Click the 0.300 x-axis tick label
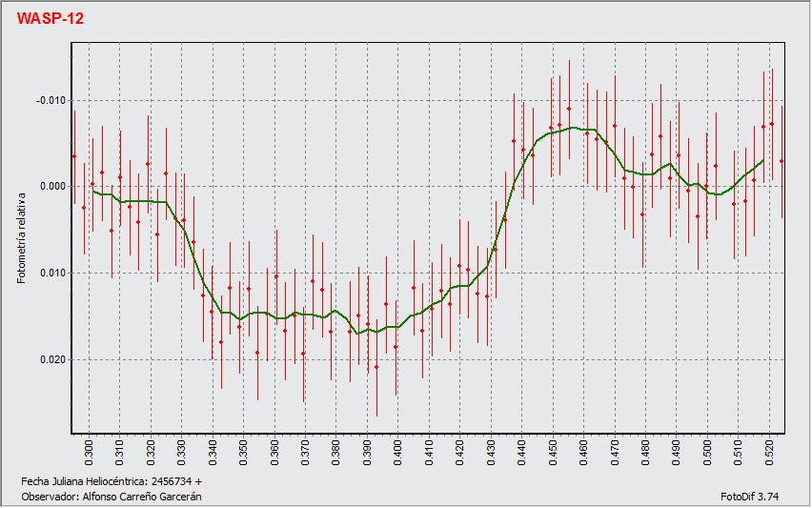 coord(90,451)
